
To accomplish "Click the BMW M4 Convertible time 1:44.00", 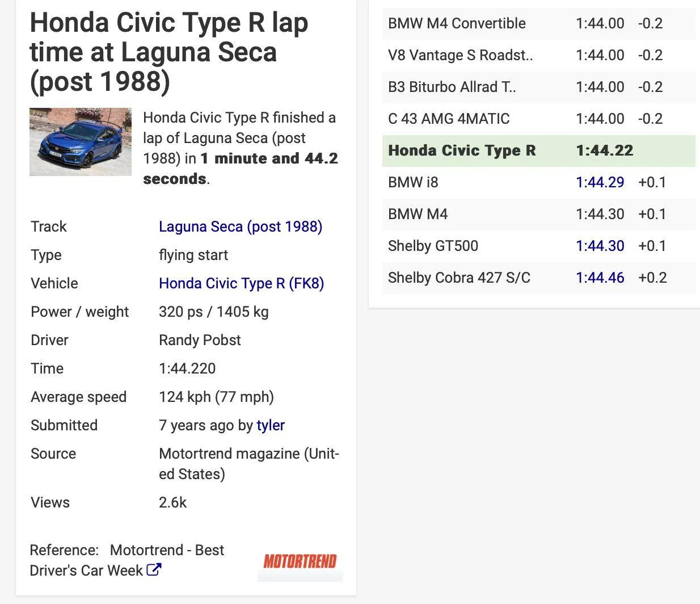I will (600, 23).
